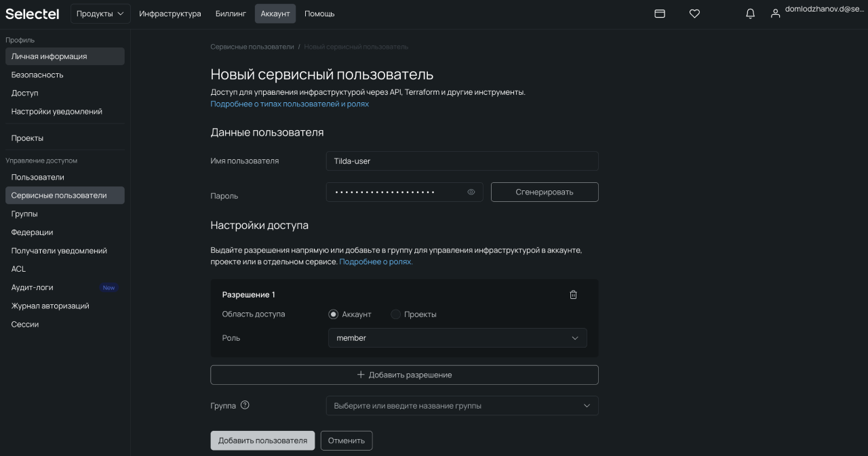The width and height of the screenshot is (868, 456).
Task: Click the Добавить пользователя button
Action: pos(262,440)
